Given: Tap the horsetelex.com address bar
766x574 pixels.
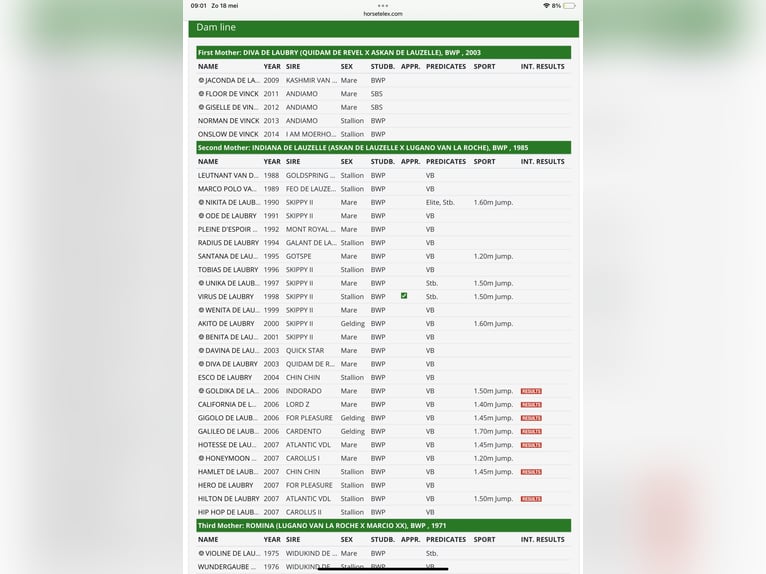Looking at the screenshot, I should pyautogui.click(x=383, y=14).
